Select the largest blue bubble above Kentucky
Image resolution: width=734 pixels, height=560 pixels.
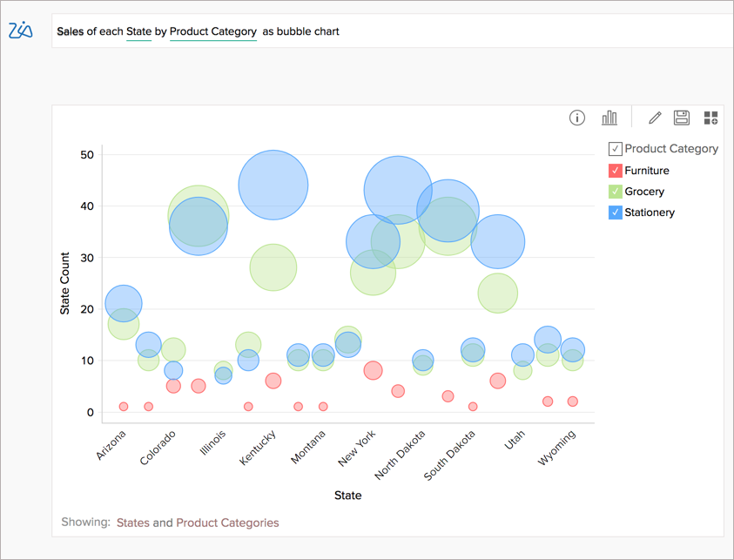click(273, 184)
